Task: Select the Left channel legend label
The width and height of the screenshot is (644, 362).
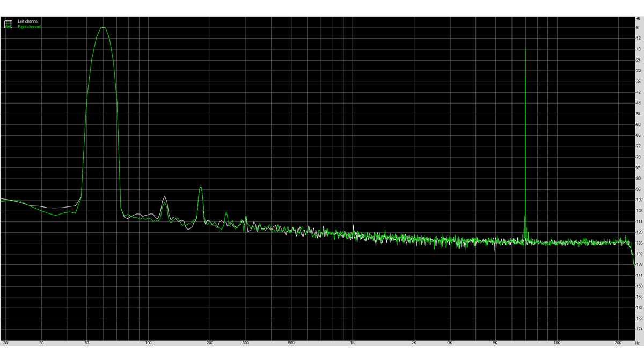Action: coord(27,21)
